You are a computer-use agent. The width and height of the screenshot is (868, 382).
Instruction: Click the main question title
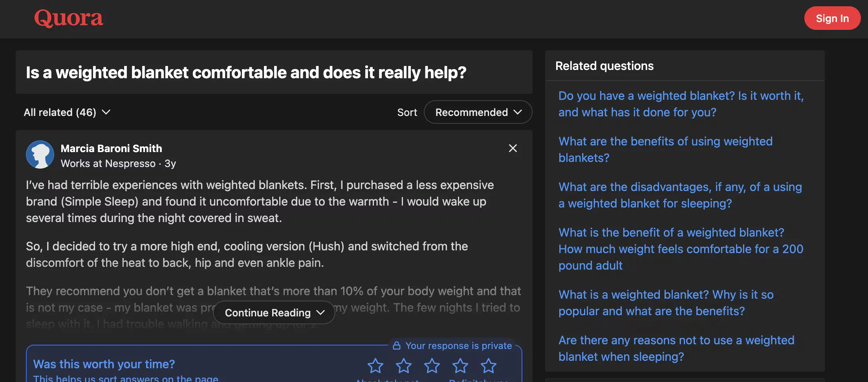click(x=246, y=73)
